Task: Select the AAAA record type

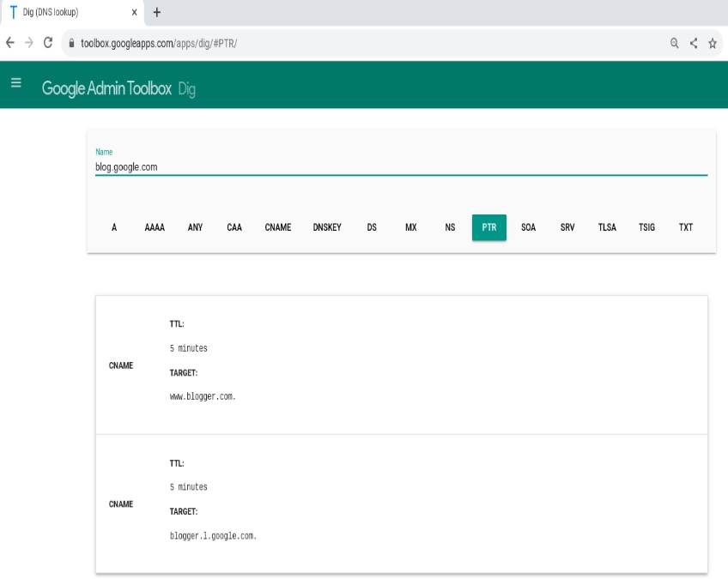Action: click(x=155, y=227)
